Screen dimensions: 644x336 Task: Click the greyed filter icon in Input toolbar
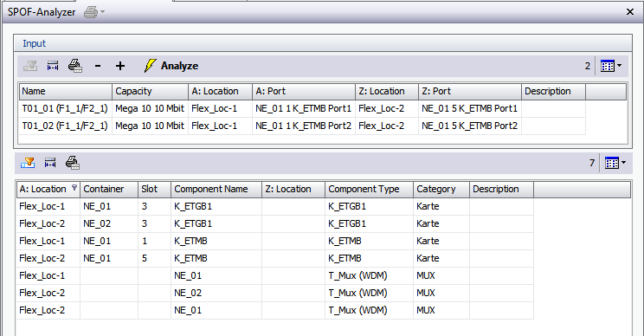[x=30, y=66]
